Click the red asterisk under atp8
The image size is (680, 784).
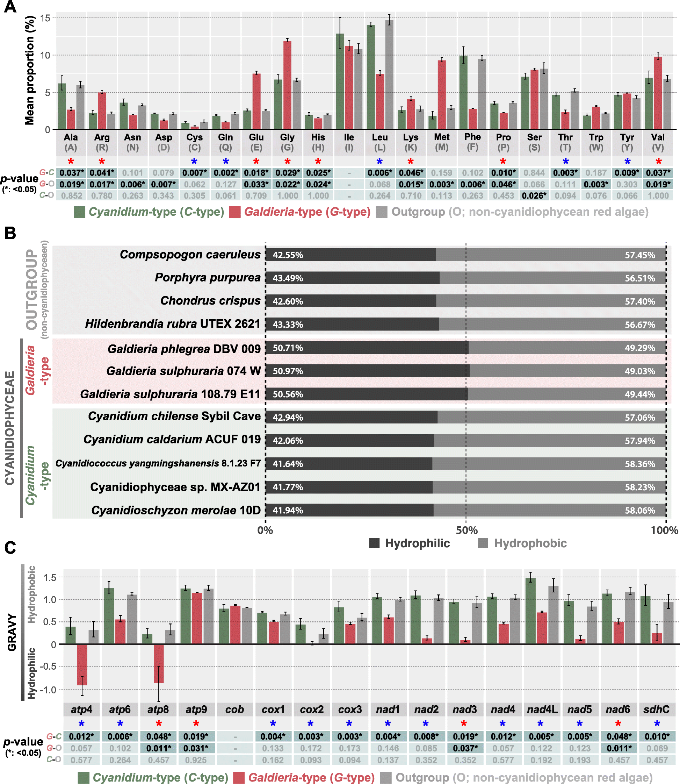click(159, 724)
